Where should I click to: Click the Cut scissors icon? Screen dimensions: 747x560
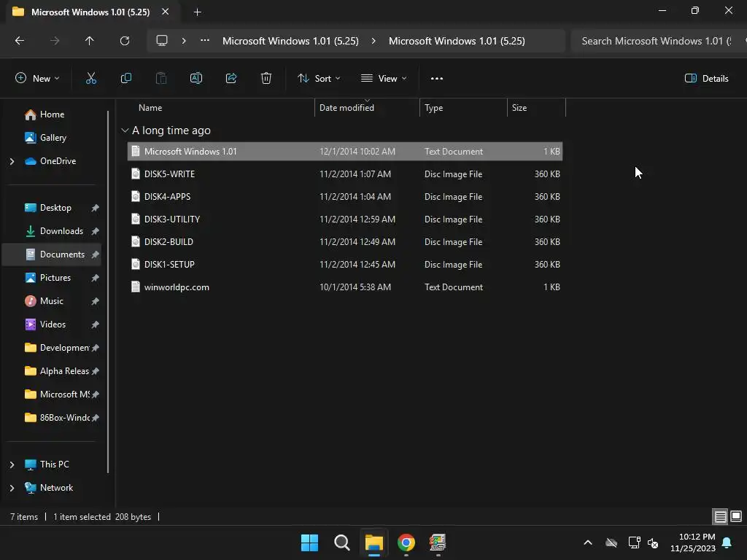tap(90, 79)
